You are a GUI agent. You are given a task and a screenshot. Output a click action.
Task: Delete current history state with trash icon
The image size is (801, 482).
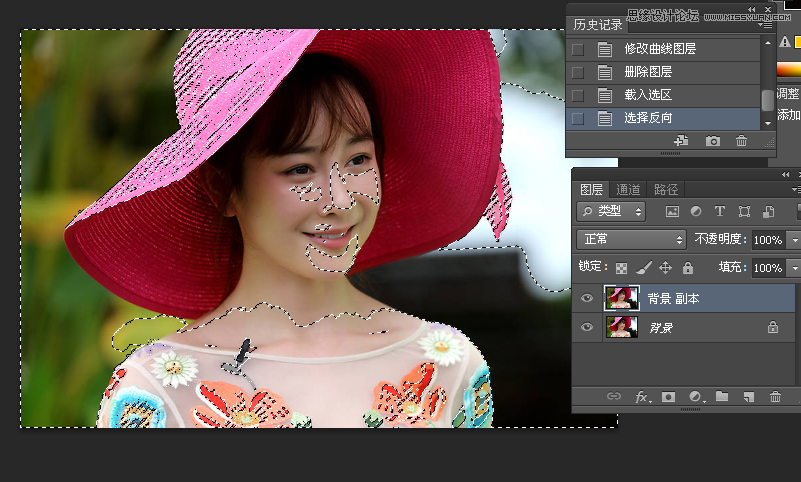pyautogui.click(x=741, y=140)
